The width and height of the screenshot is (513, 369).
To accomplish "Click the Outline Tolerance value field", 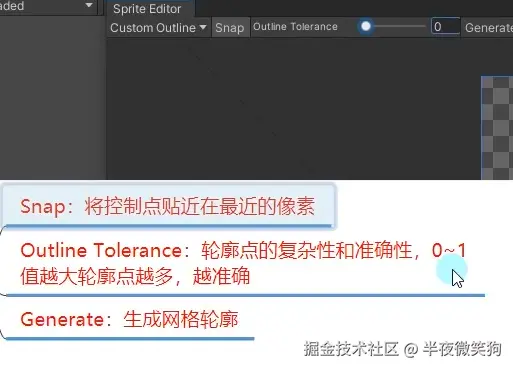I will pos(445,26).
